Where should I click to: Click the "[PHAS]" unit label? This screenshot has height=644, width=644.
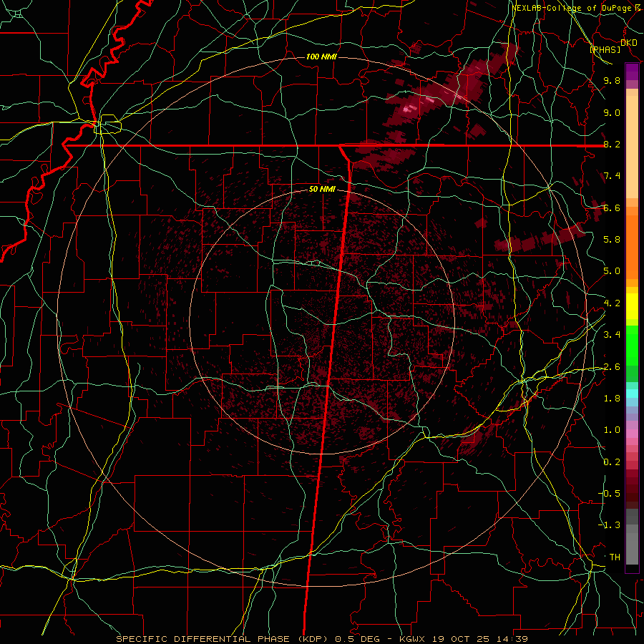(x=605, y=49)
